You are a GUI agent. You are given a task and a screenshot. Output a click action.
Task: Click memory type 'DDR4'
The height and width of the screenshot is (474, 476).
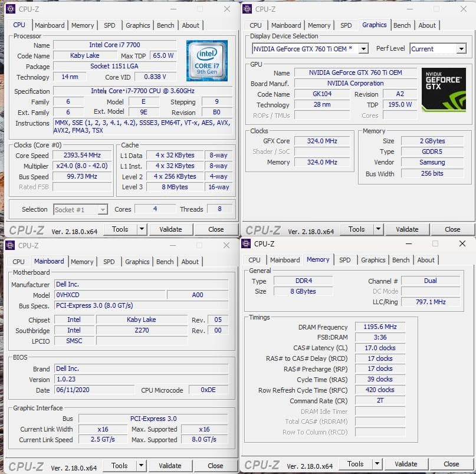pyautogui.click(x=303, y=281)
